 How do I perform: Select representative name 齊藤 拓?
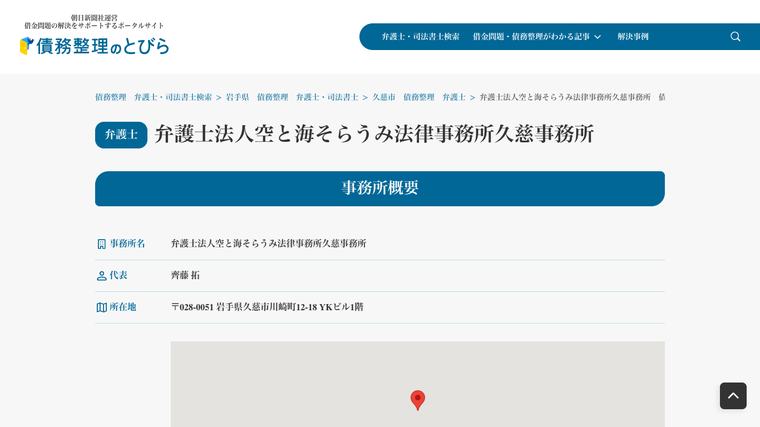(x=185, y=275)
